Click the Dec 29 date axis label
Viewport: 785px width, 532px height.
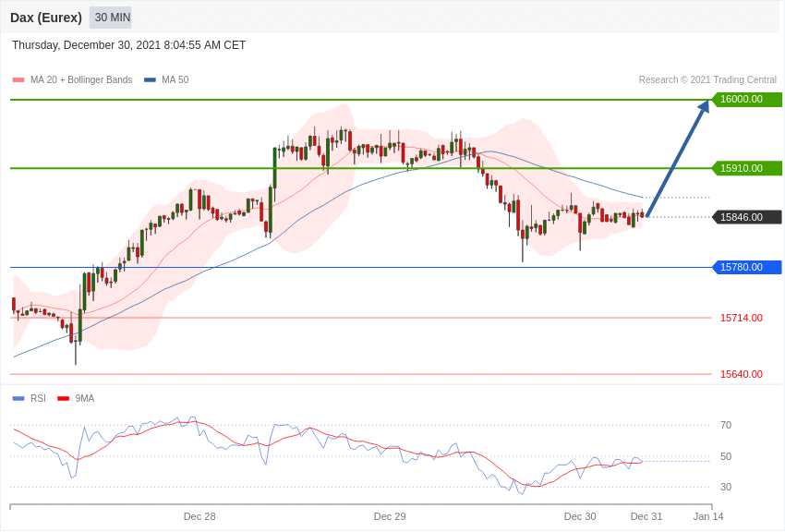(390, 516)
